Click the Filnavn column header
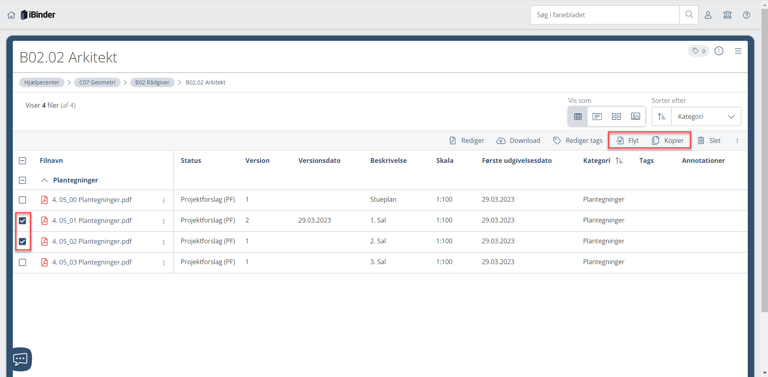Screen dimensions: 768x377 tap(51, 161)
